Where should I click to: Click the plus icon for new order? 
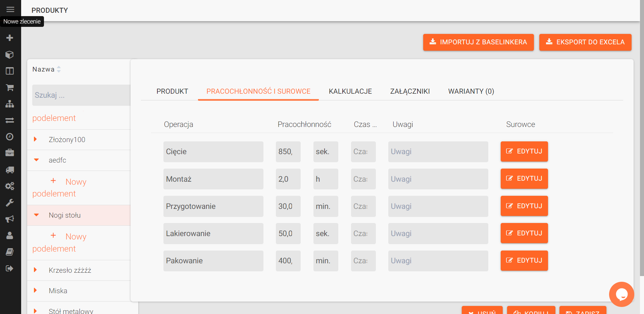pos(10,38)
